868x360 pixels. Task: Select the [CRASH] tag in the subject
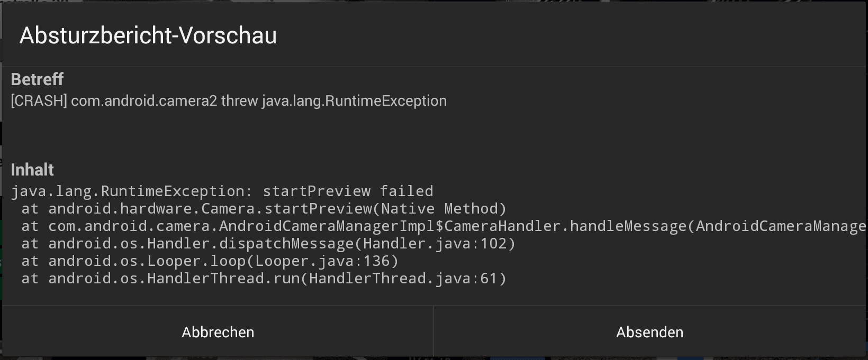[x=39, y=101]
